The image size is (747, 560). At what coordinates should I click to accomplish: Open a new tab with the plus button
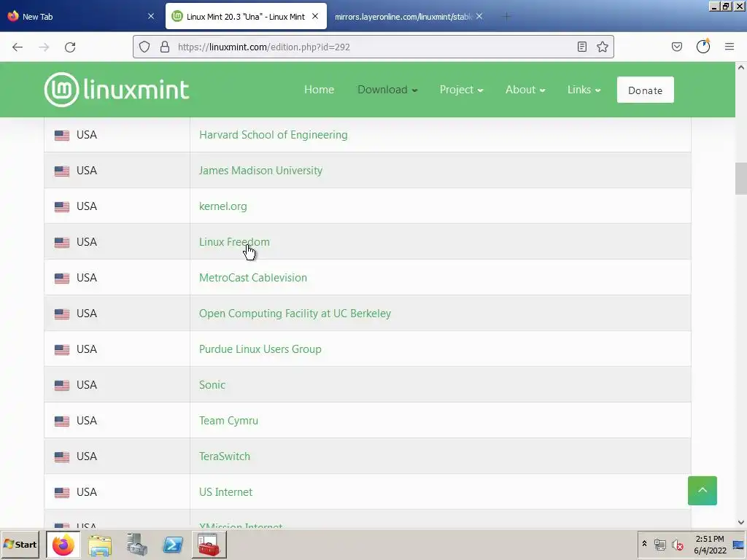tap(506, 17)
